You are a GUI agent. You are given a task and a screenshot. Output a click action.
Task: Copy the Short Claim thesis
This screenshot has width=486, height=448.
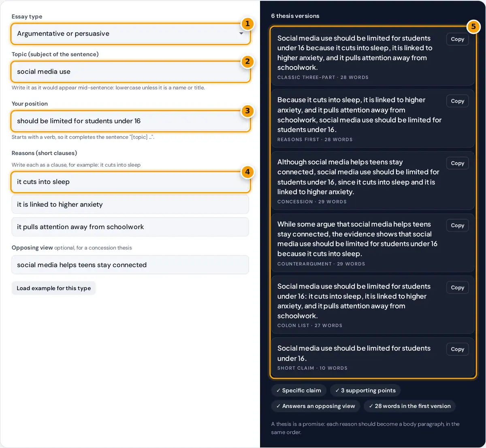click(457, 349)
